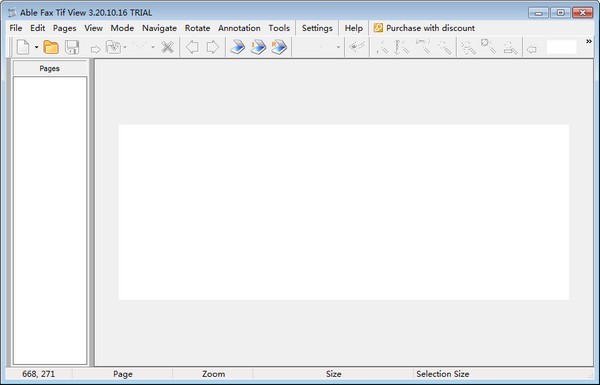
Task: Click the first magnifier zoom icon
Action: coord(382,47)
